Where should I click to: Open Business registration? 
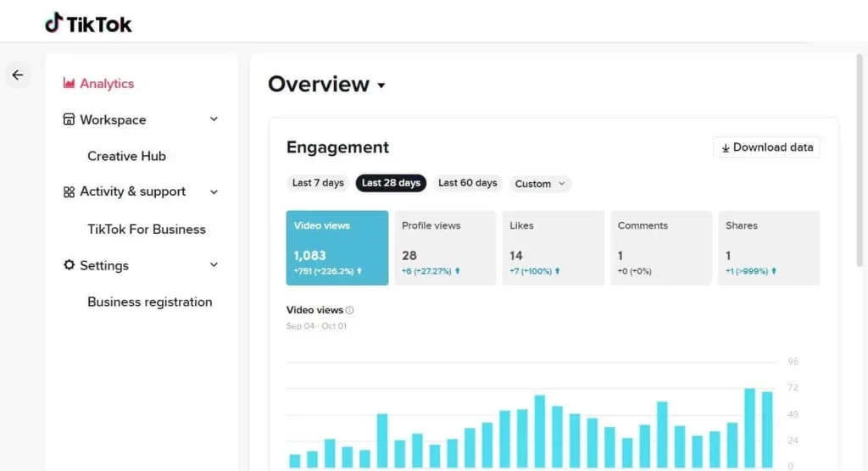(x=150, y=302)
